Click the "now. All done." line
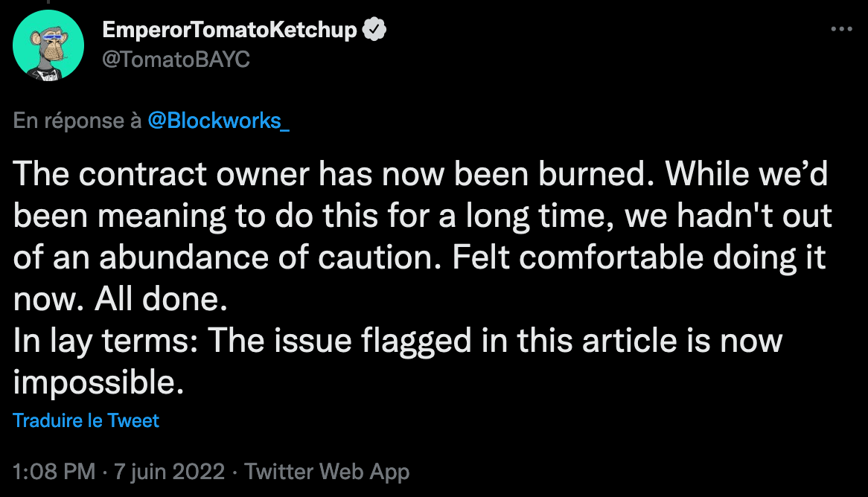Viewport: 868px width, 497px height. click(118, 299)
